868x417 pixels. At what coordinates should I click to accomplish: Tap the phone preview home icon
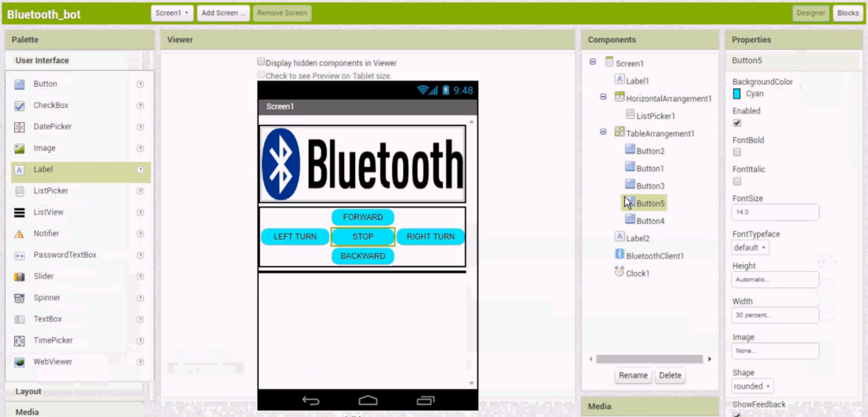tap(369, 400)
